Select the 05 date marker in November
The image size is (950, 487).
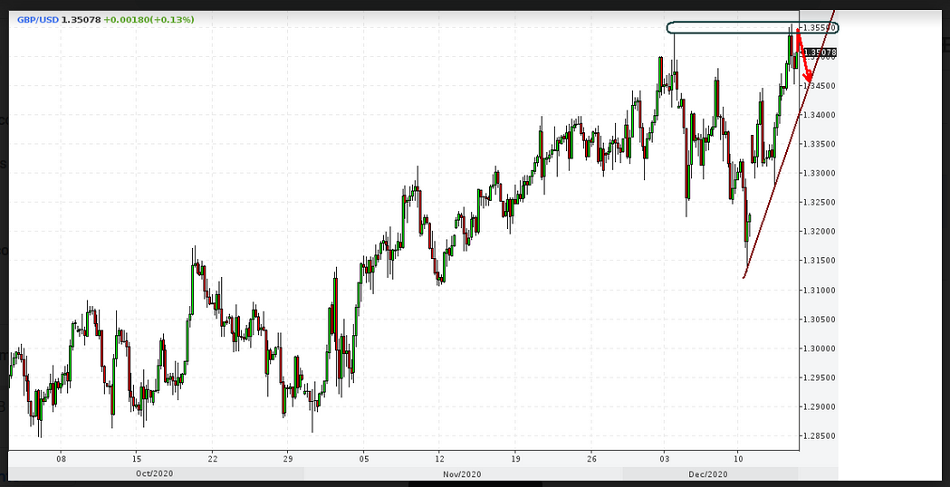point(364,458)
